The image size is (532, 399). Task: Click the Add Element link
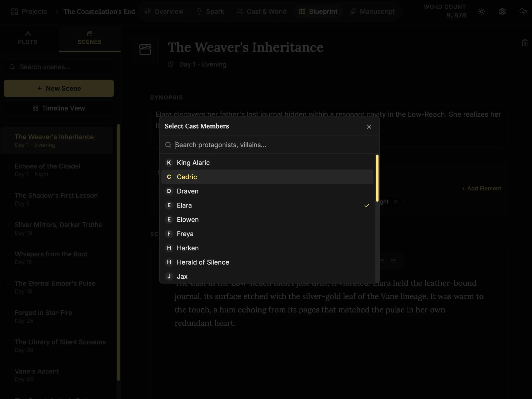point(481,189)
